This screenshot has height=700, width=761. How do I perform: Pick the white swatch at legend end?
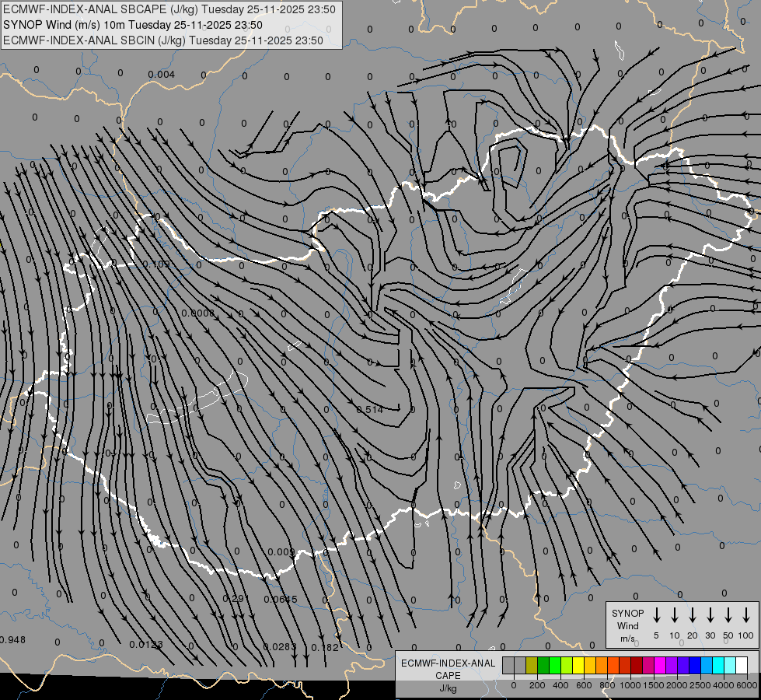click(x=742, y=665)
